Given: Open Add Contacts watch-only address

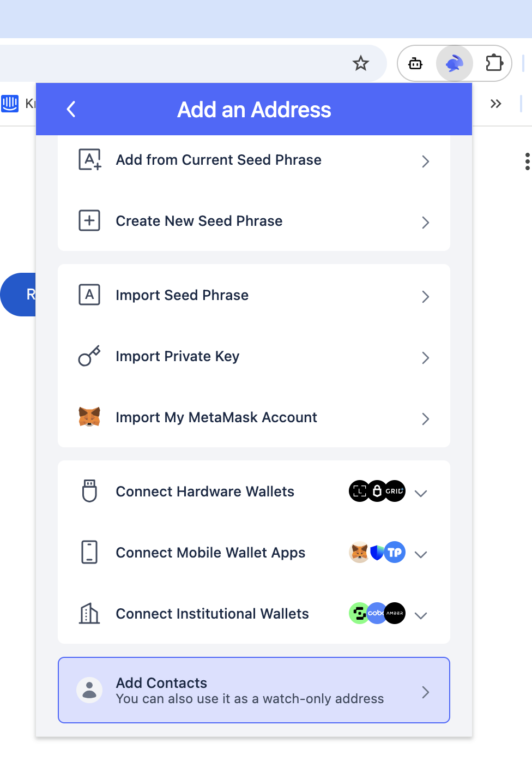Looking at the screenshot, I should point(254,690).
